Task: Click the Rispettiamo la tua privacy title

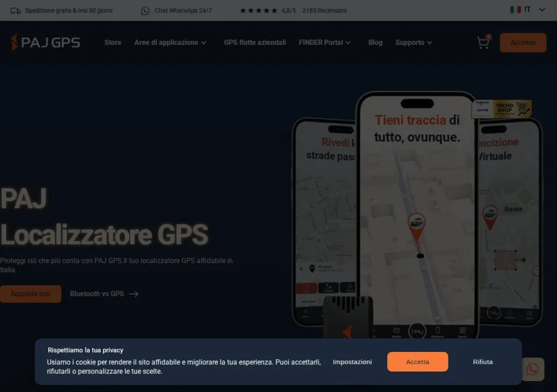Action: [x=86, y=350]
